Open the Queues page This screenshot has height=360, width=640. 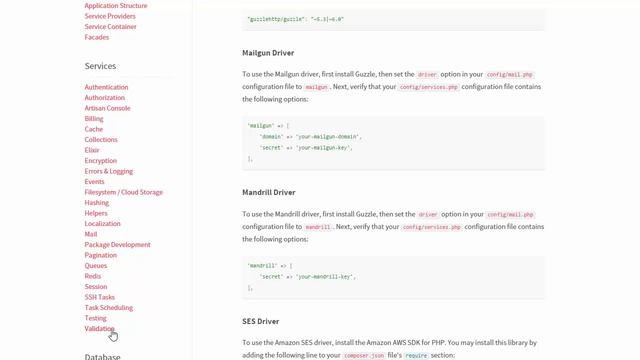tap(96, 266)
